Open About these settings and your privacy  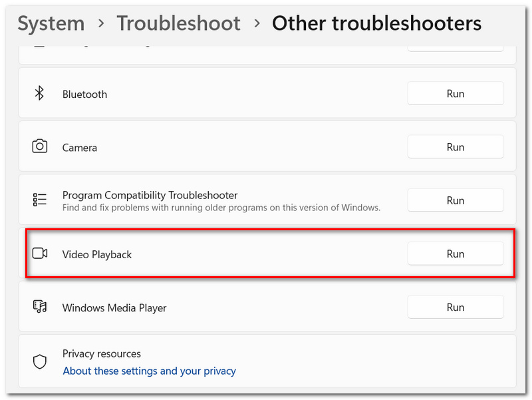coord(149,371)
